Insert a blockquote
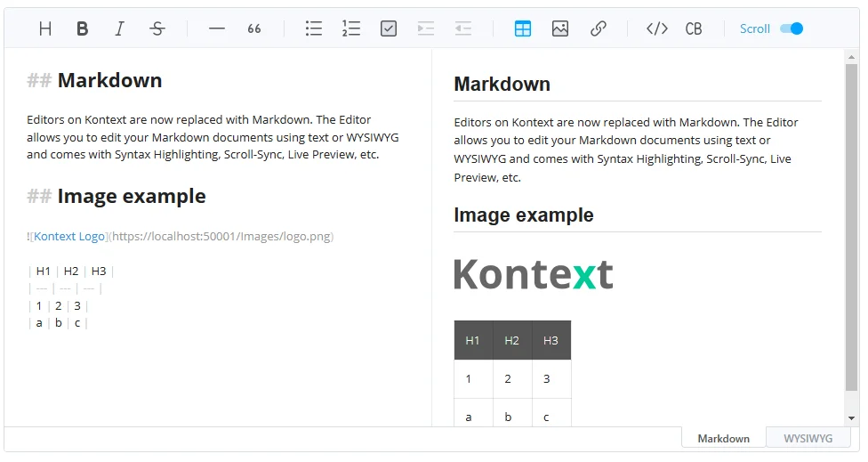 tap(254, 28)
